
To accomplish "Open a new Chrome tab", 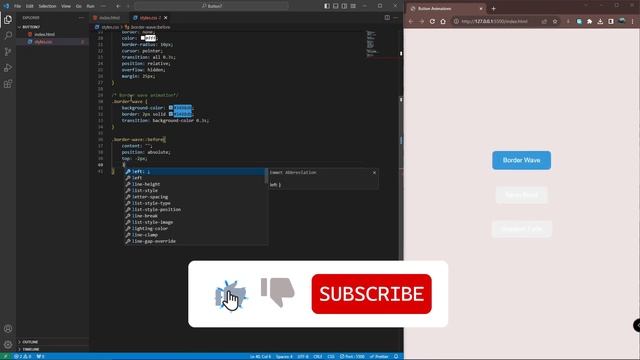I will pyautogui.click(x=493, y=9).
